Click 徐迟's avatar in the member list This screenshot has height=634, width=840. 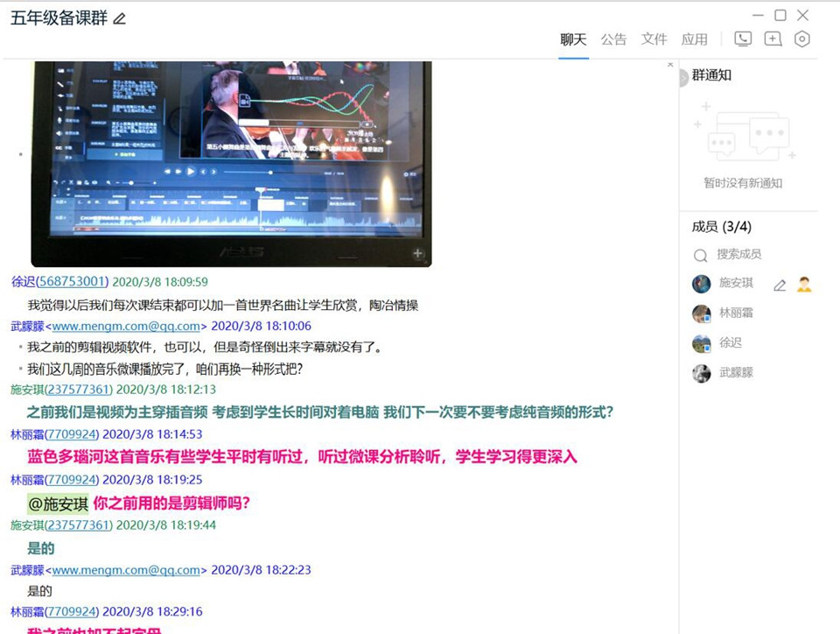click(701, 343)
